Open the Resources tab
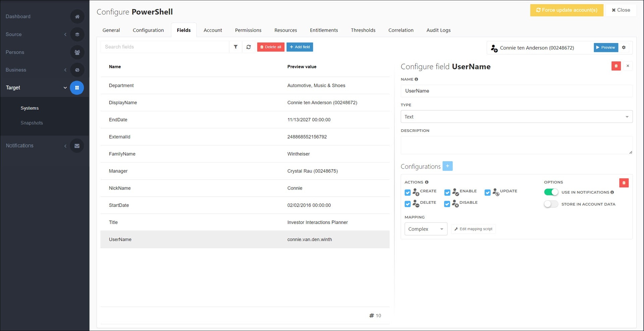644x331 pixels. [x=286, y=30]
